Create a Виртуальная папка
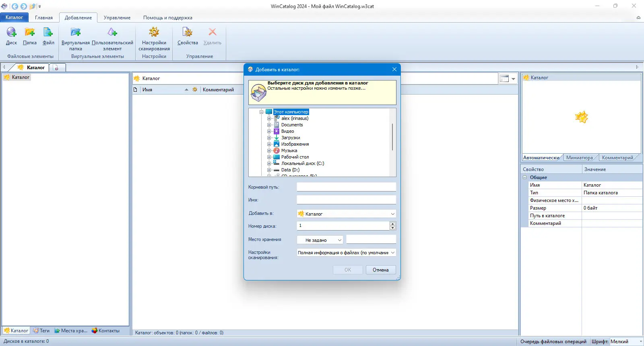The width and height of the screenshot is (644, 346). tap(76, 39)
